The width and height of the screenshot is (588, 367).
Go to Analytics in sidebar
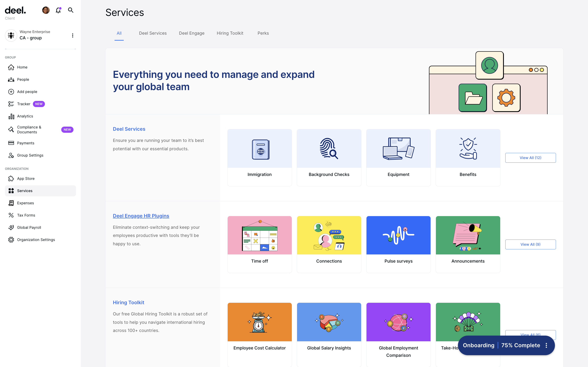coord(25,116)
